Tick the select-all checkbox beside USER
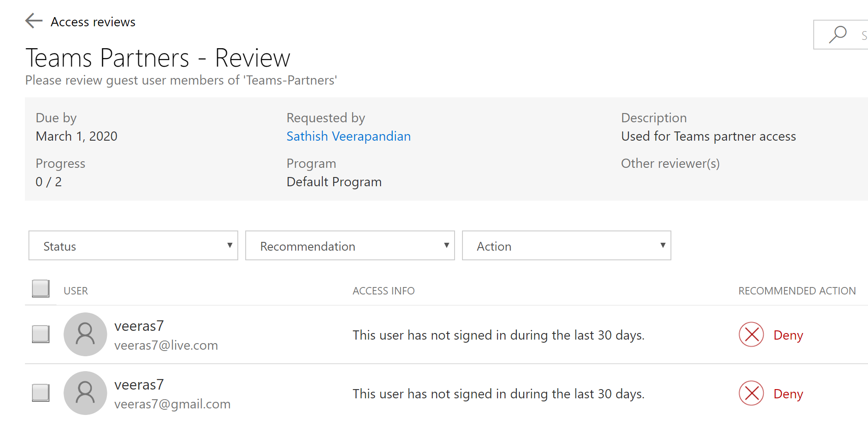Image resolution: width=868 pixels, height=436 pixels. (x=41, y=289)
